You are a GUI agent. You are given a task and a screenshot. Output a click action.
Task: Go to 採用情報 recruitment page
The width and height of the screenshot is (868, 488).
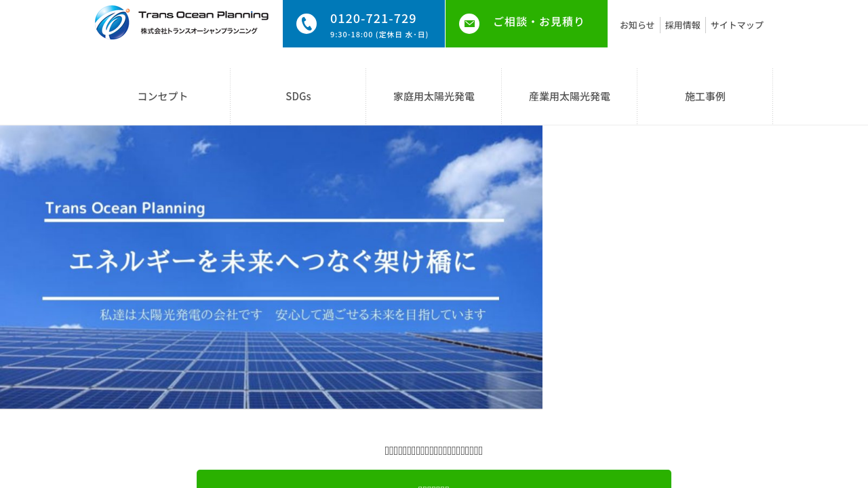[682, 25]
